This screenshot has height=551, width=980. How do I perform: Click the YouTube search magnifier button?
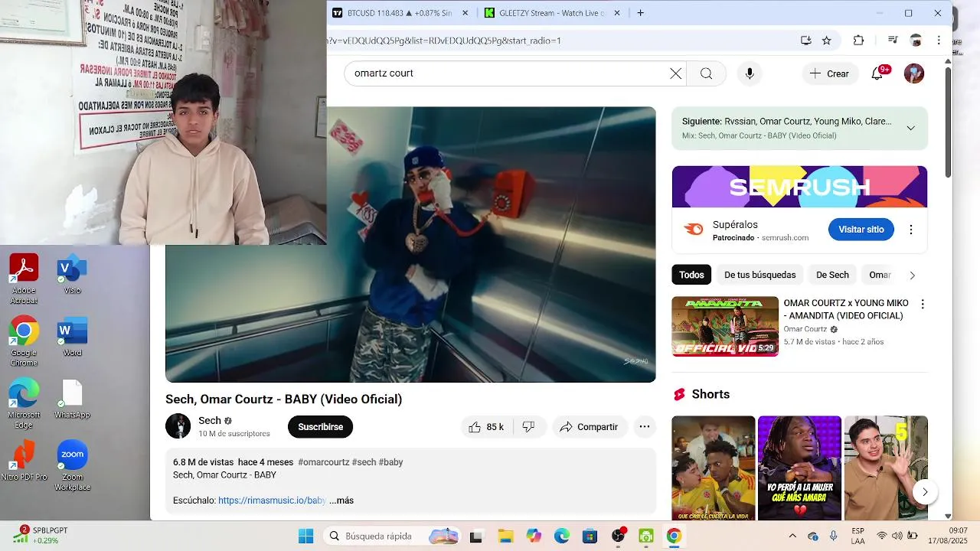pyautogui.click(x=706, y=73)
